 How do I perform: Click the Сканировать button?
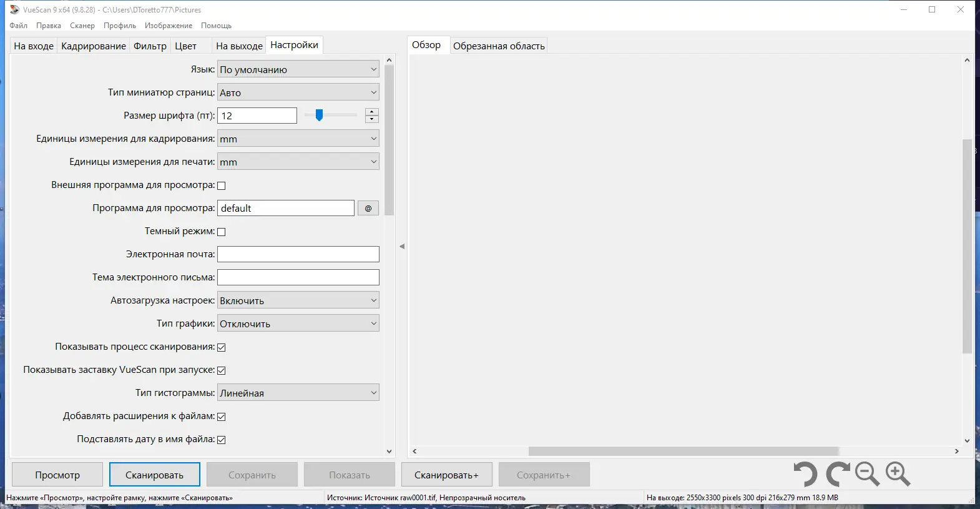[x=155, y=475]
